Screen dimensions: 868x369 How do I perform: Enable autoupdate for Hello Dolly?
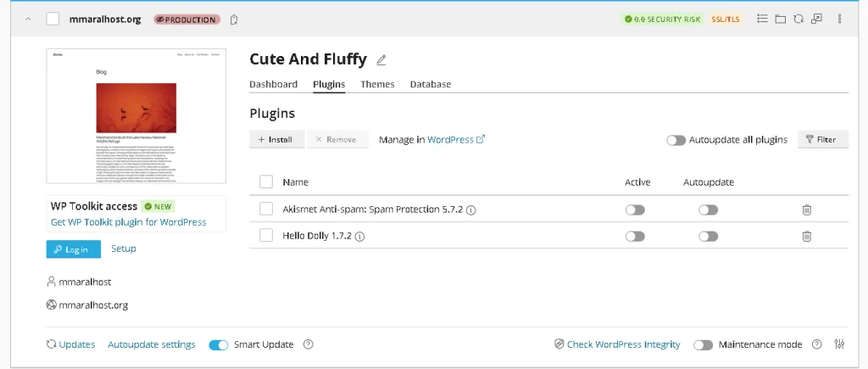pyautogui.click(x=708, y=237)
